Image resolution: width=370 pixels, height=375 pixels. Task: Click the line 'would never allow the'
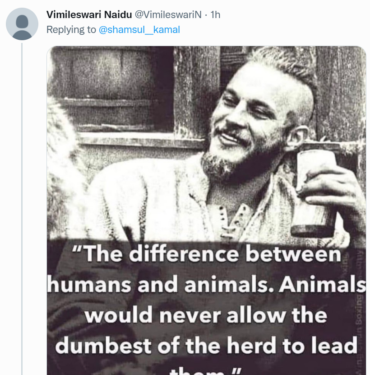tap(206, 315)
